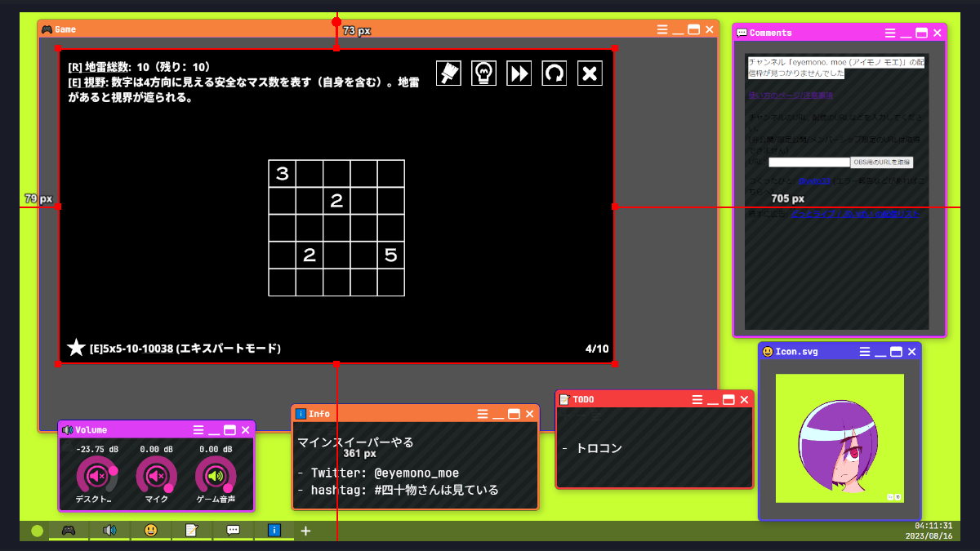Select the broom clear tool in the Game window
Image resolution: width=980 pixels, height=551 pixels.
tap(448, 73)
